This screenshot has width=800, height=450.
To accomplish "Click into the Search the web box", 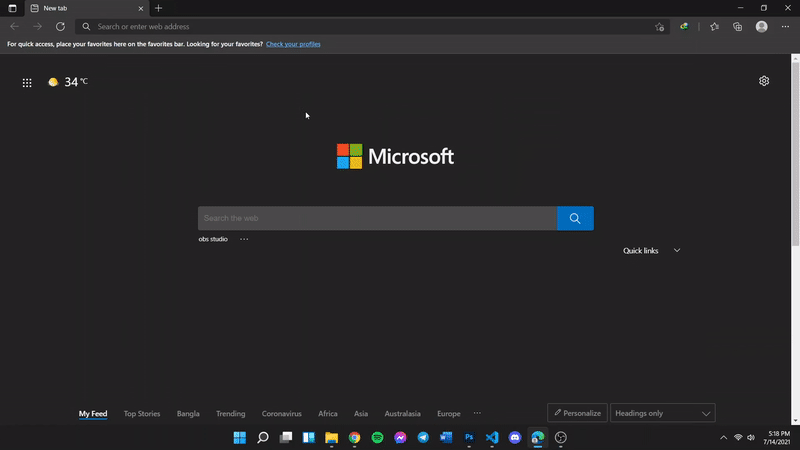I will pos(378,218).
